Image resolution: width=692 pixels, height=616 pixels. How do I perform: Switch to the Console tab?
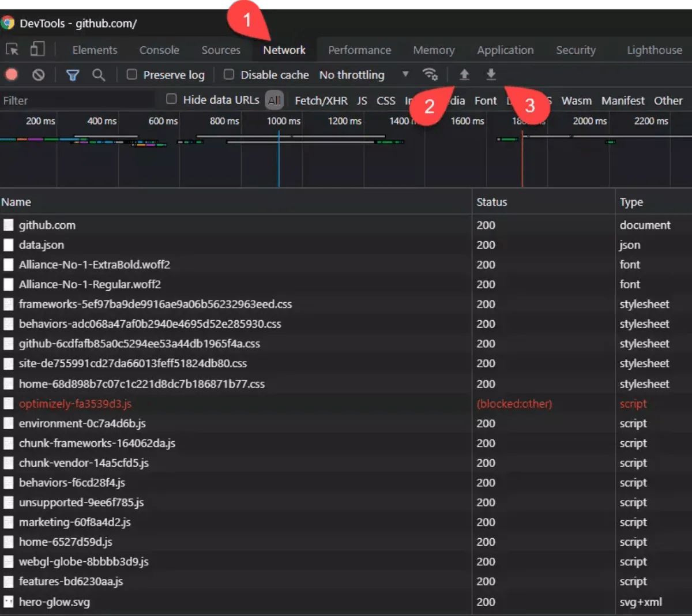click(x=159, y=50)
